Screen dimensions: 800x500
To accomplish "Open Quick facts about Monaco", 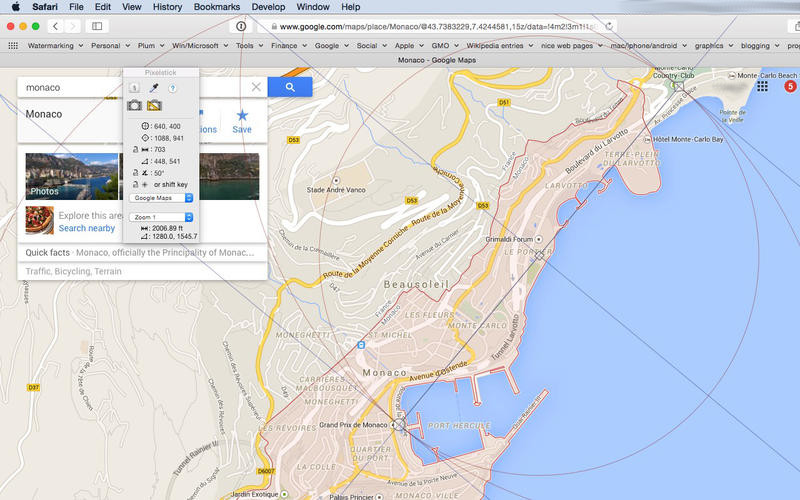I will tap(142, 253).
